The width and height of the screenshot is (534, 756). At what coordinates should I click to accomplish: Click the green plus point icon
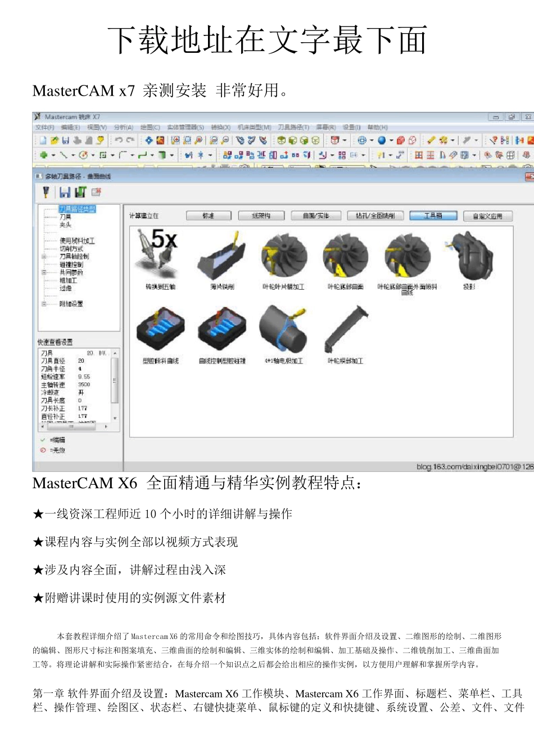point(43,155)
